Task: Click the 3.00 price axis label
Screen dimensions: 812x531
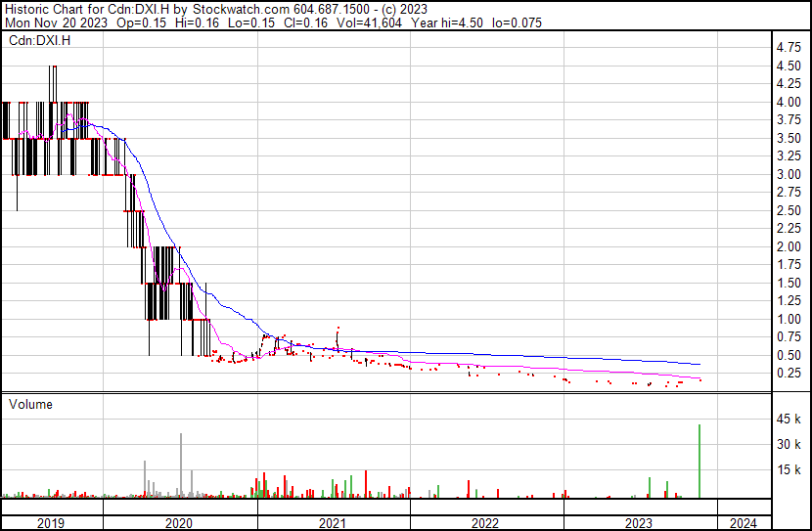Action: point(789,174)
